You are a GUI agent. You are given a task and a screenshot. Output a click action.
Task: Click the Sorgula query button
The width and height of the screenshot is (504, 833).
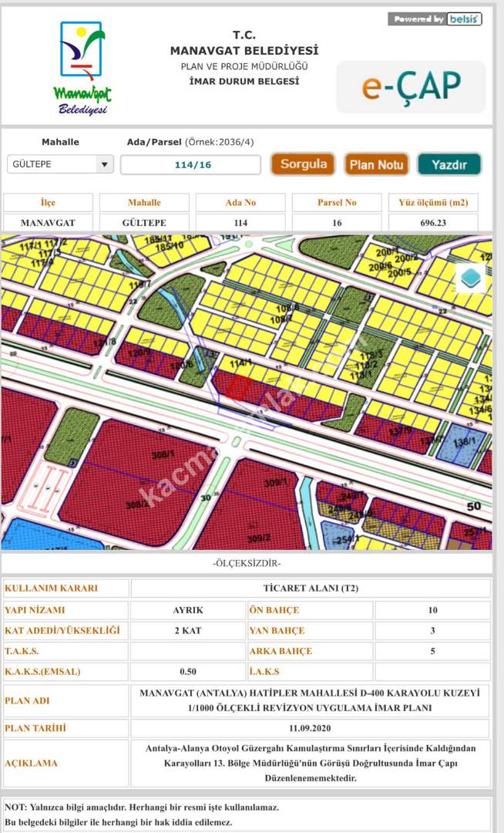click(x=303, y=164)
